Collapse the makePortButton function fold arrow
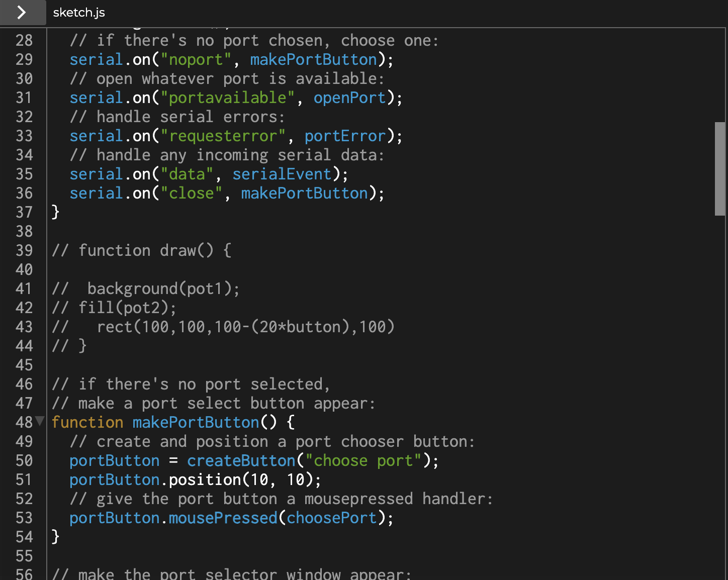Viewport: 728px width, 580px height. click(39, 423)
